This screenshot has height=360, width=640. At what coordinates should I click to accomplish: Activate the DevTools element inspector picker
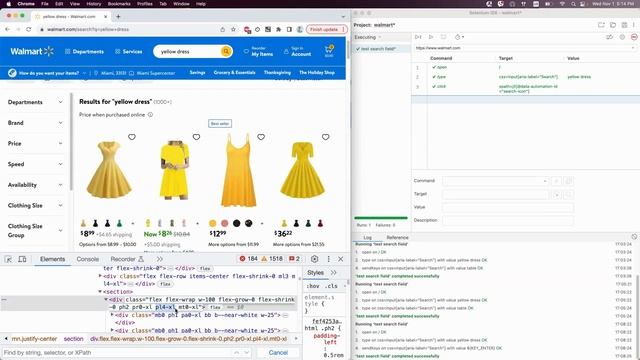(x=8, y=259)
